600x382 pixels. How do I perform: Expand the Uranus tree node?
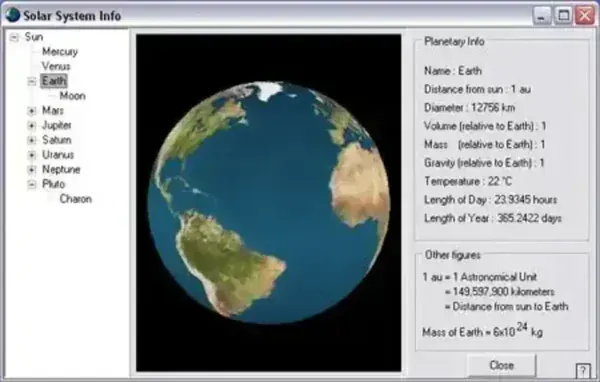(32, 155)
